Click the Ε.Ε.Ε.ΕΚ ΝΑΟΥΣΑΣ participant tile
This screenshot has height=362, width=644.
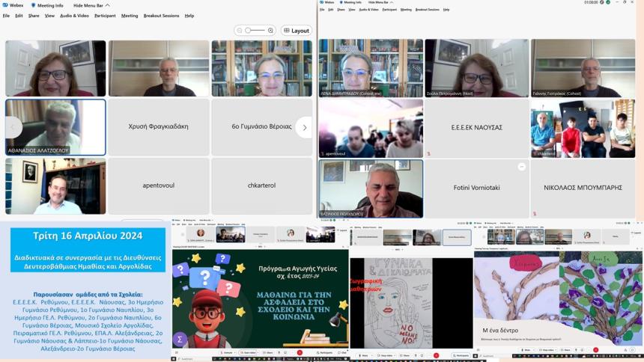476,128
